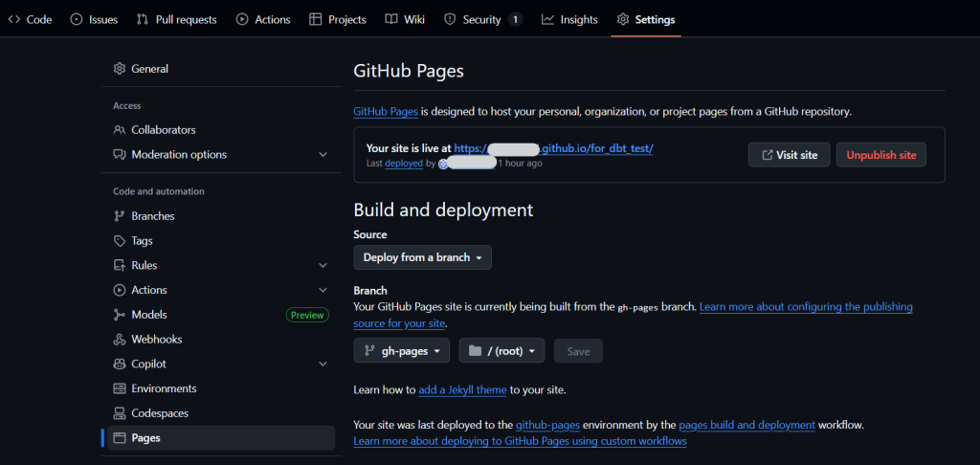Expand the Moderation options chevron

(323, 154)
